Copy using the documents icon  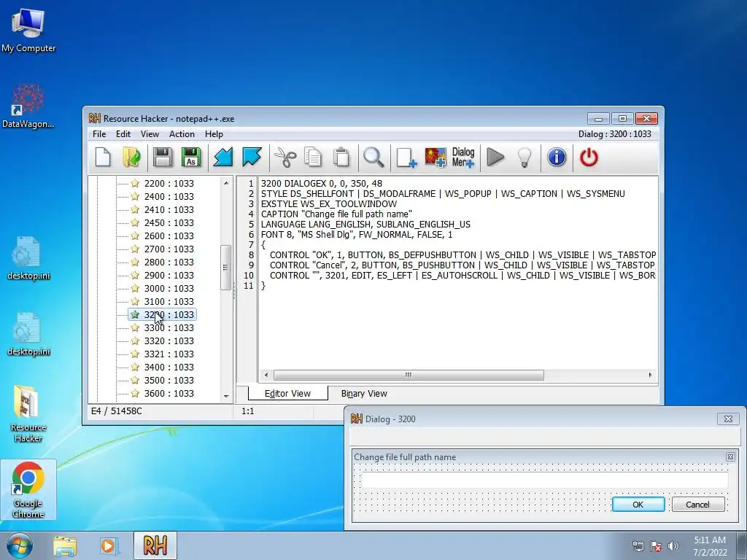[313, 157]
